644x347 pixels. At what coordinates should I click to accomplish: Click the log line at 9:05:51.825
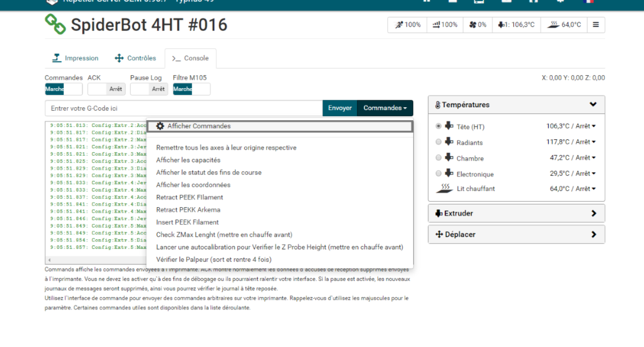point(98,161)
